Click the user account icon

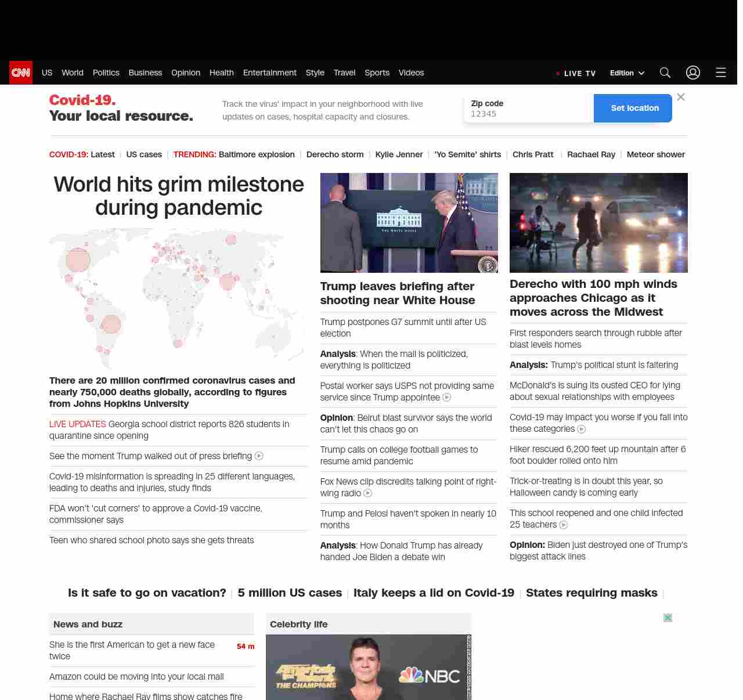(x=692, y=73)
